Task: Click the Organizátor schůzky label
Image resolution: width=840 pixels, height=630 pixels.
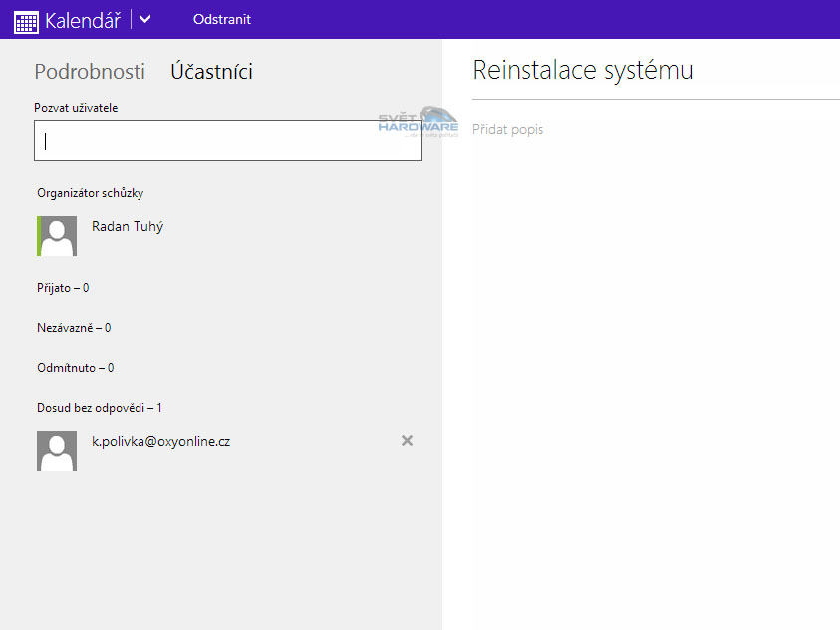Action: coord(97,194)
